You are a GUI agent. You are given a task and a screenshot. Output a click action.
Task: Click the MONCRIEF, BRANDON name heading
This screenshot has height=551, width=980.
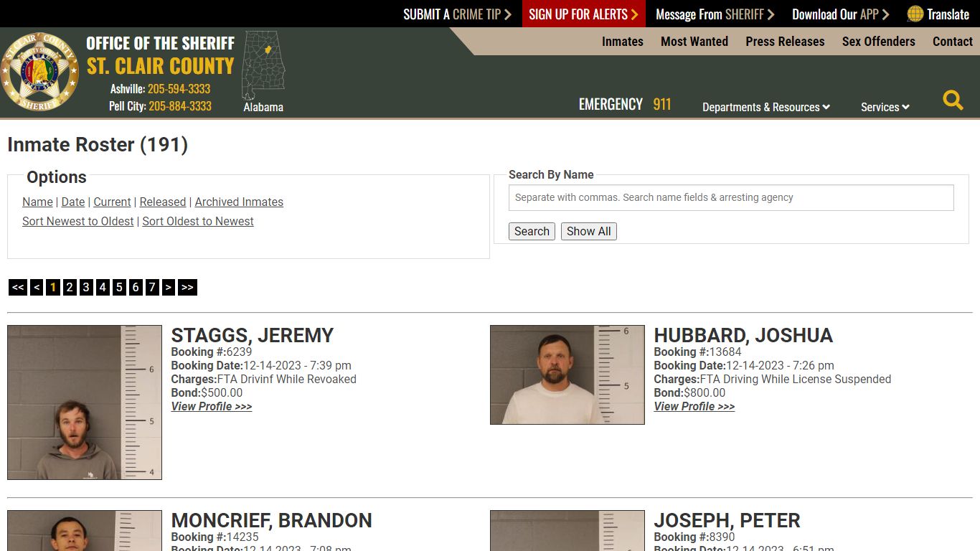[x=271, y=521]
